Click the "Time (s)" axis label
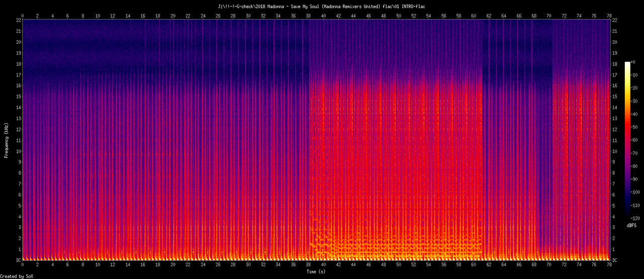 click(x=317, y=271)
